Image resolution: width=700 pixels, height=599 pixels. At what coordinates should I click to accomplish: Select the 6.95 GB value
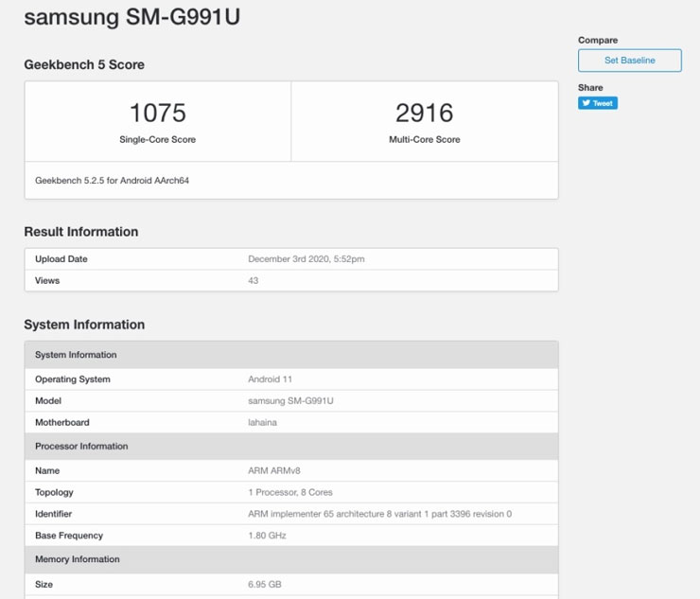click(265, 584)
